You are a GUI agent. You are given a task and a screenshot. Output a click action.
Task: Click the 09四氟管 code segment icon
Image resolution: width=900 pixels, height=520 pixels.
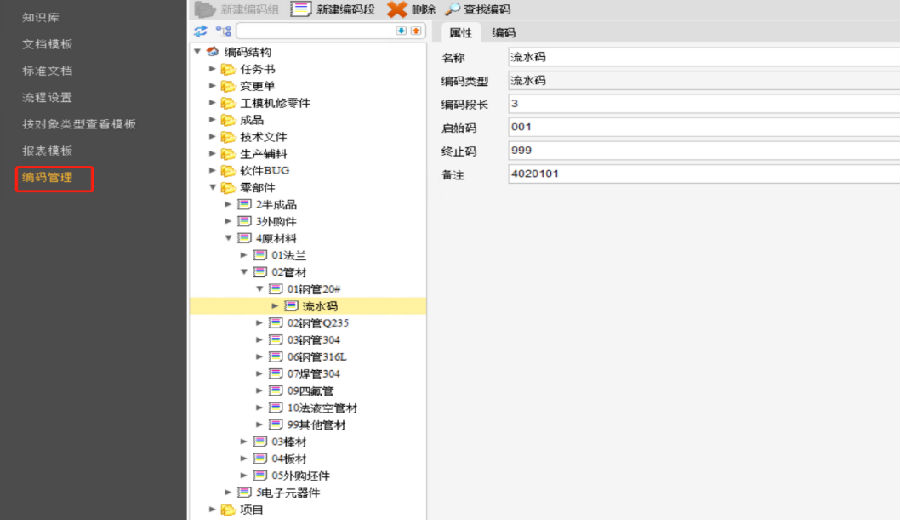(276, 390)
